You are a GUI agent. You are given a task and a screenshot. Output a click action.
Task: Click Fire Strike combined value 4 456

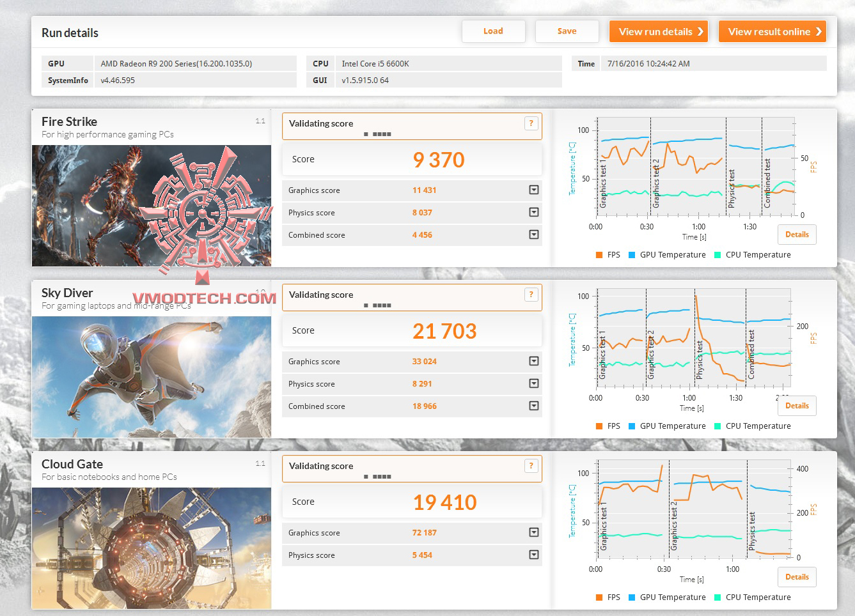[422, 235]
